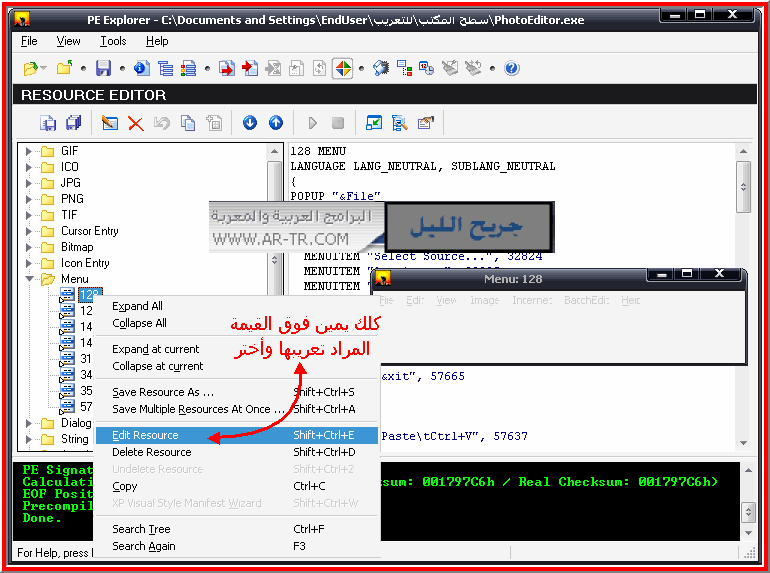
Task: Open the Section Headers colored list icon
Action: click(x=189, y=68)
